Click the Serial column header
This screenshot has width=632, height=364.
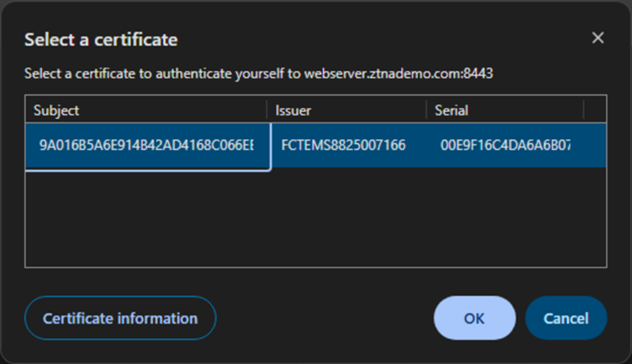[451, 110]
